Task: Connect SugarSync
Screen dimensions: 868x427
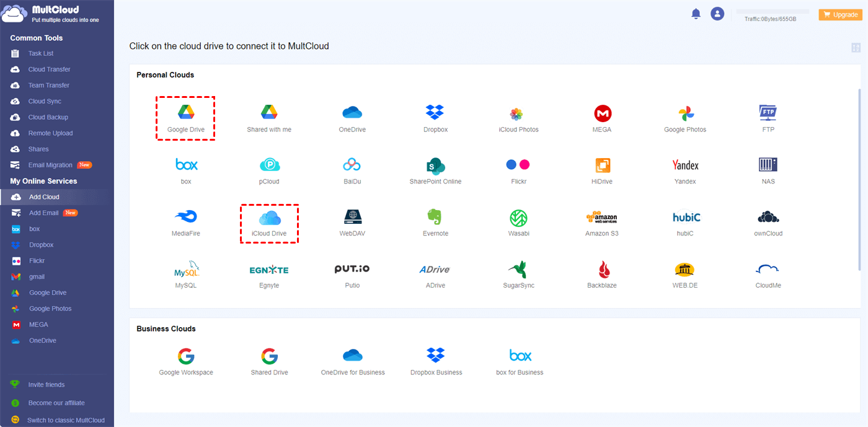Action: click(518, 275)
